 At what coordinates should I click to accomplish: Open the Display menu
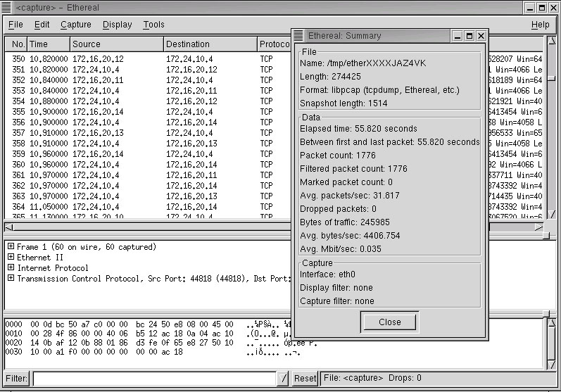pos(118,25)
